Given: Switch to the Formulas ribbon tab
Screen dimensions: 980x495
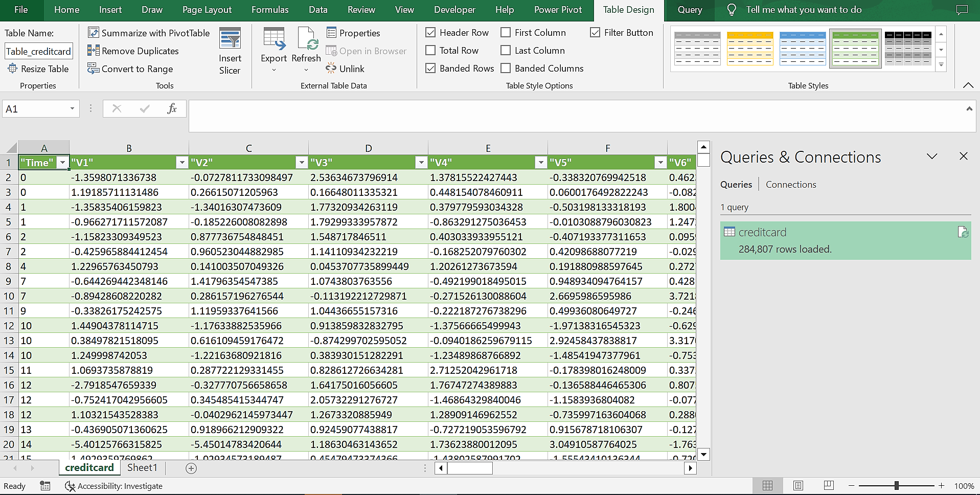Looking at the screenshot, I should click(270, 10).
